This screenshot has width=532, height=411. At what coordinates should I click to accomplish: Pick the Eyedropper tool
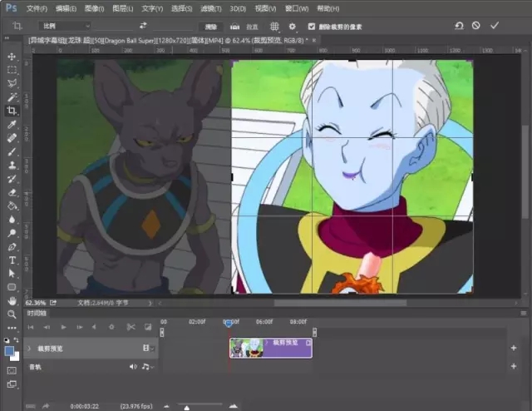12,125
